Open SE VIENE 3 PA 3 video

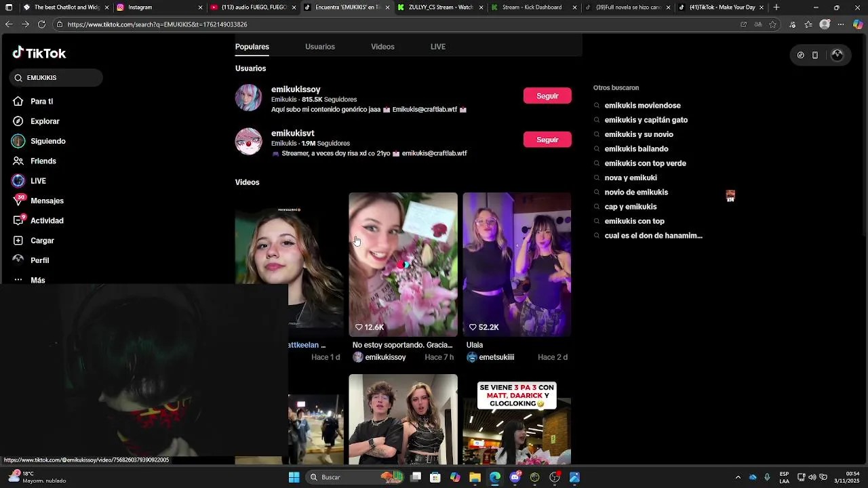[517, 419]
